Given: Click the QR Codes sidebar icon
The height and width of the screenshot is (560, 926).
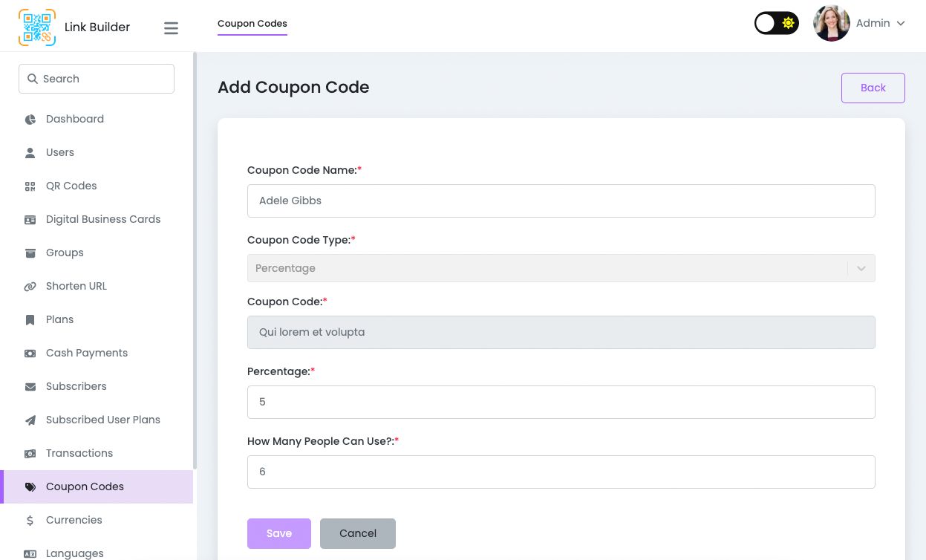Looking at the screenshot, I should coord(30,186).
